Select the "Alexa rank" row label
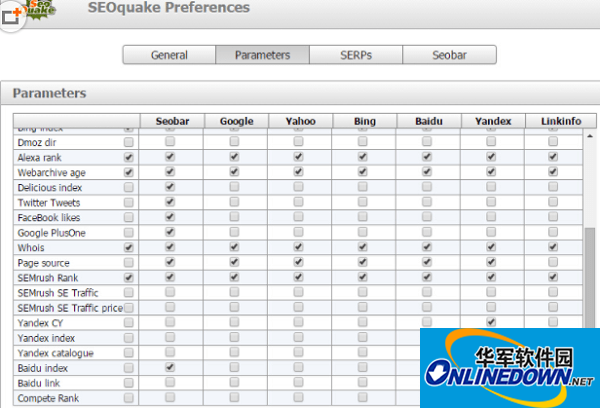The image size is (600, 408). pos(39,157)
